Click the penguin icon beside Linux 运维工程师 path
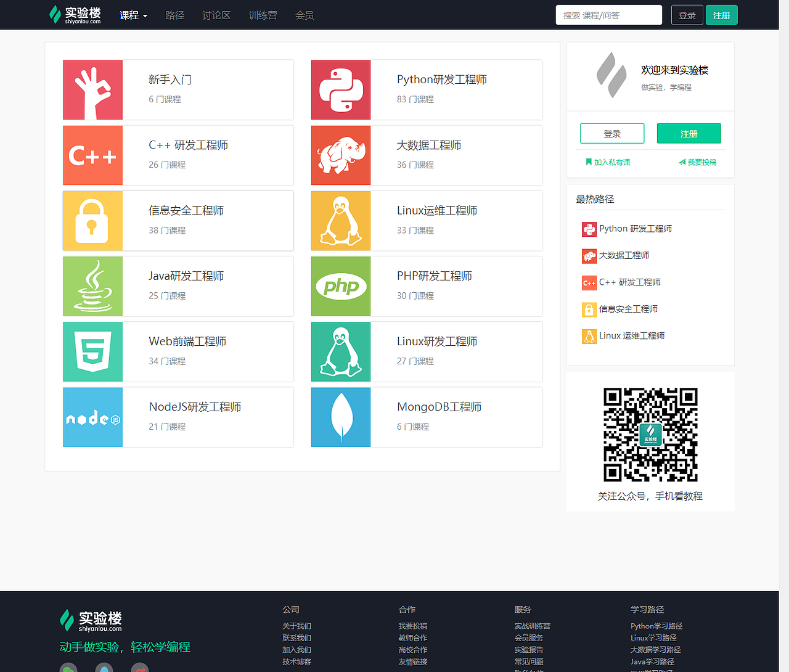The image size is (789, 672). coord(589,336)
